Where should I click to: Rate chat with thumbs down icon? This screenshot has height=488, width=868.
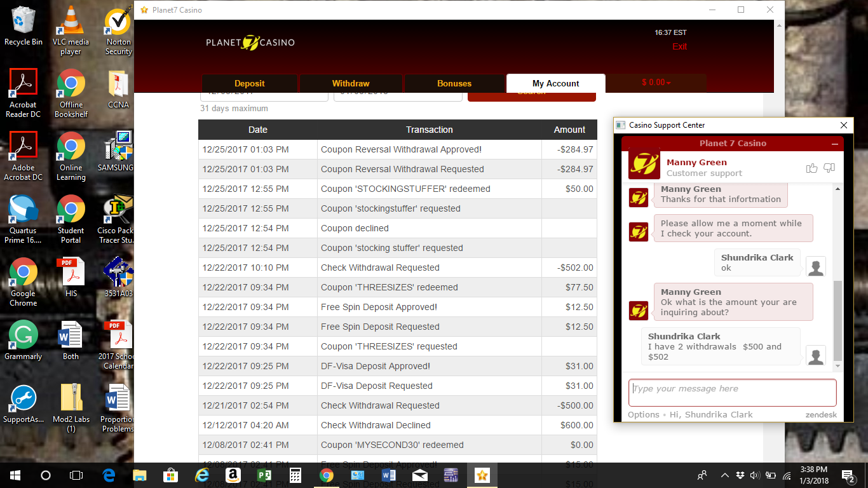(829, 168)
